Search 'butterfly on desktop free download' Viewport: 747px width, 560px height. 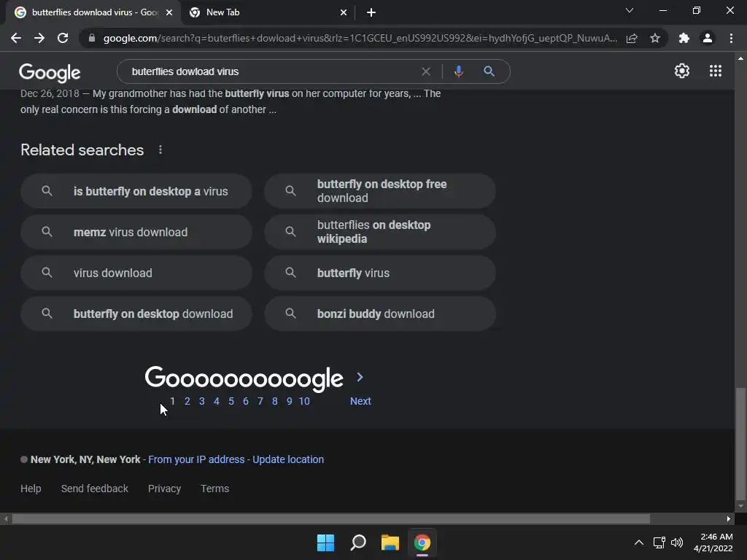pos(380,191)
